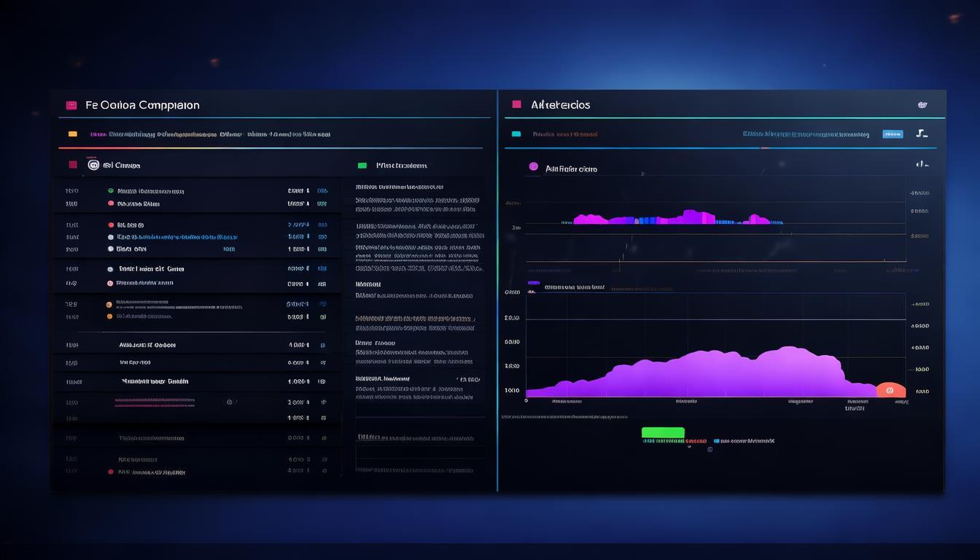Click the pink square icon beside Comparison title
This screenshot has width=980, height=560.
[71, 105]
